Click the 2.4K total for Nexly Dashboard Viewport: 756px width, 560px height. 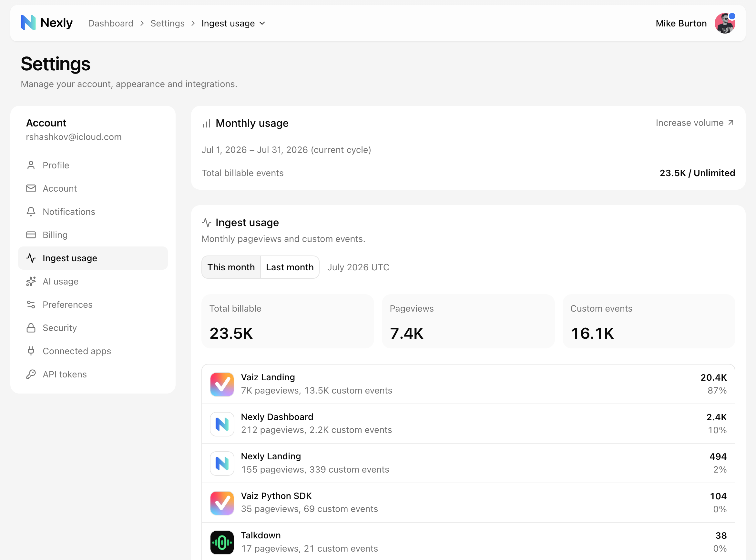716,417
